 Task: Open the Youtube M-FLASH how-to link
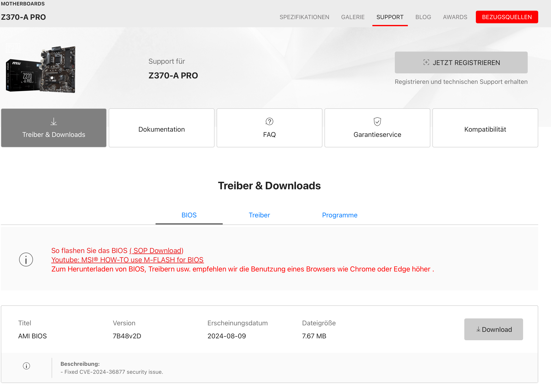tap(127, 260)
